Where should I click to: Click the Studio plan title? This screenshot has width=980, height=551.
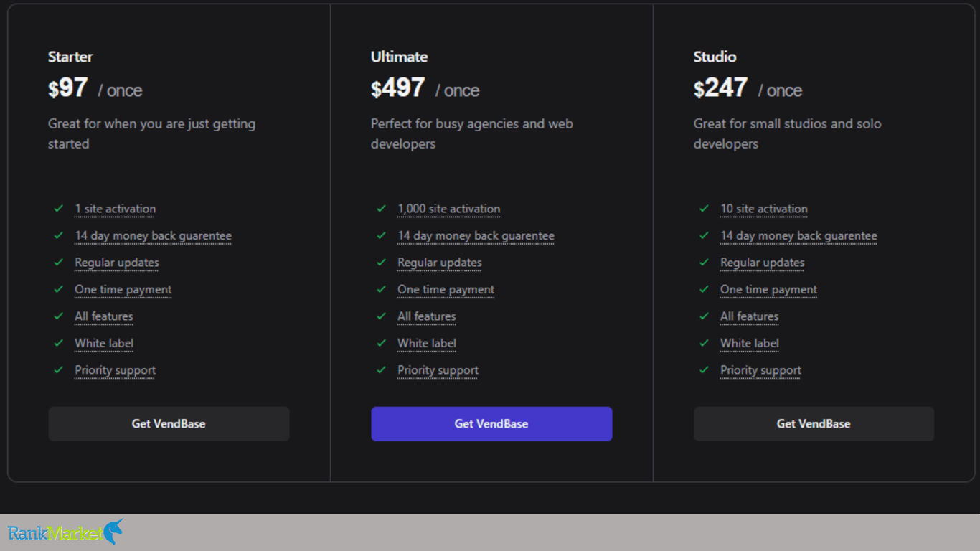(715, 57)
